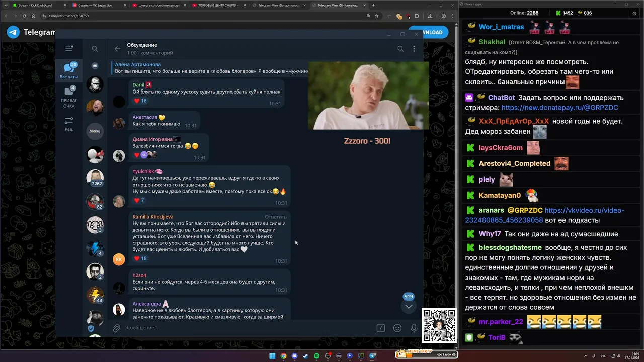The width and height of the screenshot is (644, 362).
Task: Click the Arestovi4_Completed username in chat
Action: pyautogui.click(x=515, y=163)
